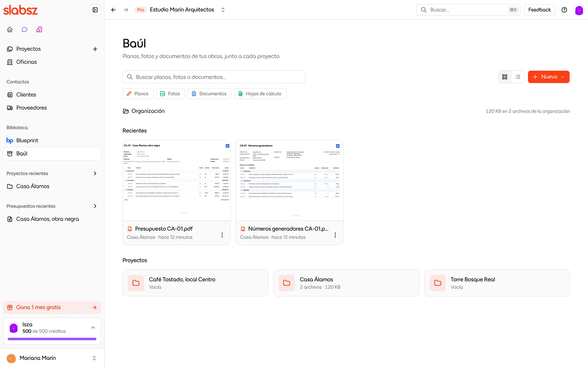Click Gana 1 mes gratis banner
Viewport: 588px width, 368px height.
tap(52, 307)
